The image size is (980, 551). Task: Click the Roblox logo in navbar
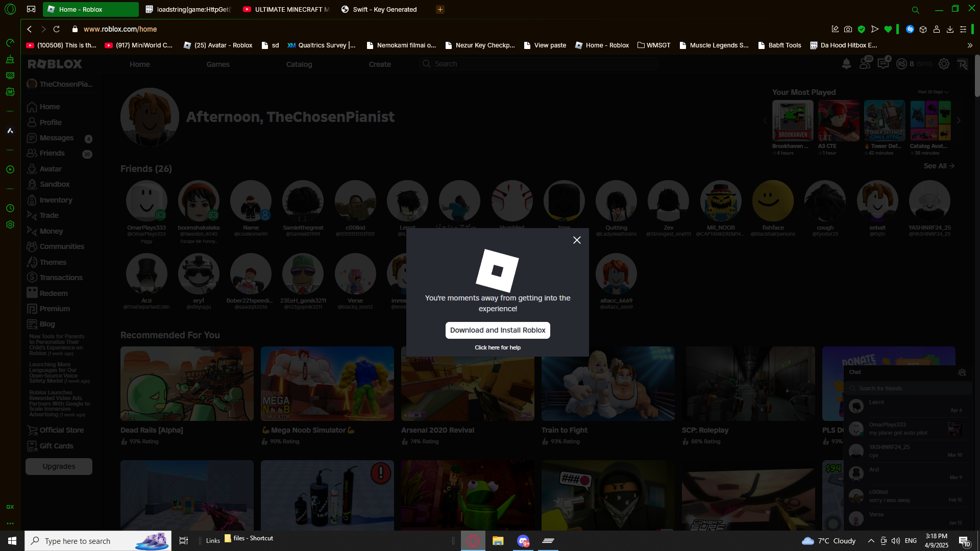point(55,64)
